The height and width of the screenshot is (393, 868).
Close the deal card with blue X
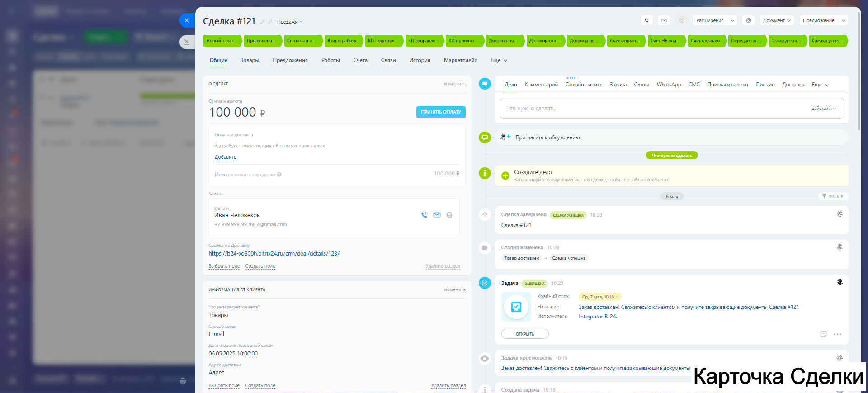pos(187,20)
